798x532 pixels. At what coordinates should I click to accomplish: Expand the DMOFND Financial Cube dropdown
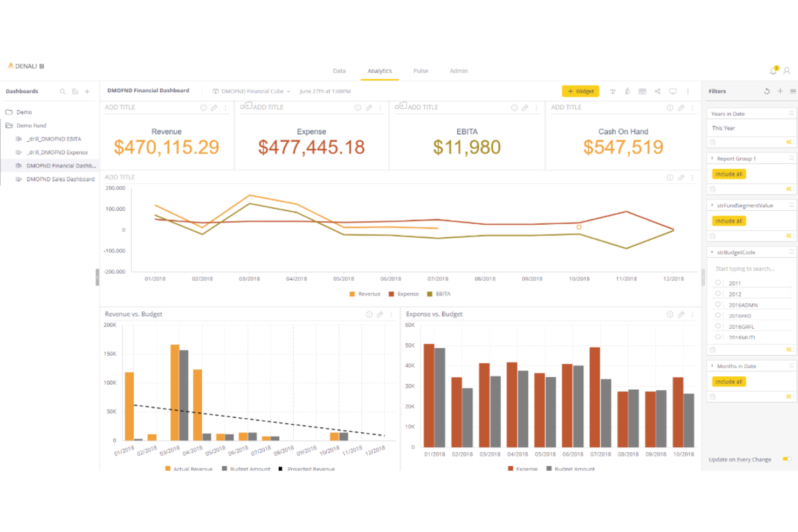tap(289, 91)
